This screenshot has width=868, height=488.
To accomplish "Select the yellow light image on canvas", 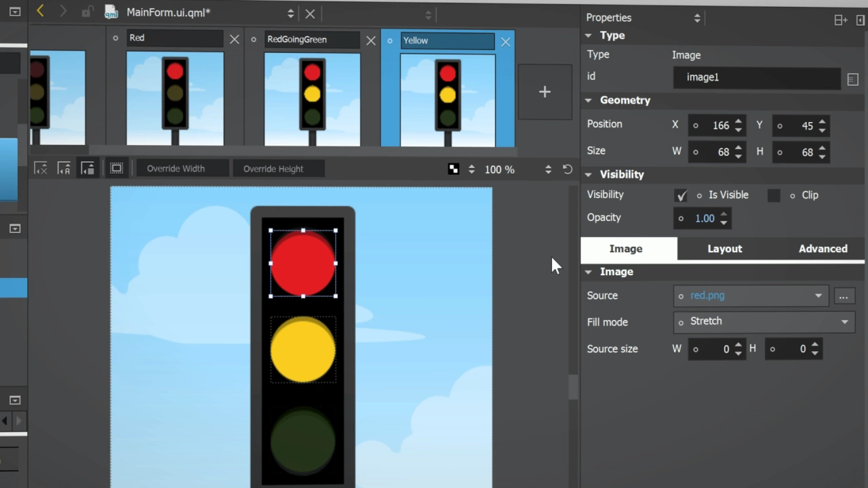I will (x=303, y=350).
